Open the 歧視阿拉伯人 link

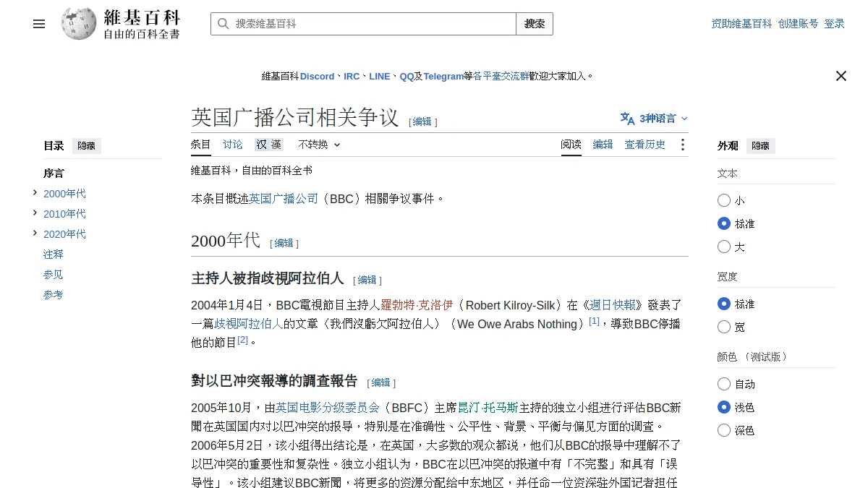[x=249, y=324]
